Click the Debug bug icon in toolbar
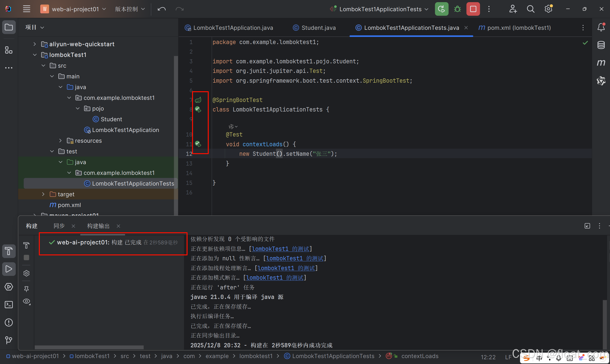Viewport: 610px width, 364px height. [457, 9]
